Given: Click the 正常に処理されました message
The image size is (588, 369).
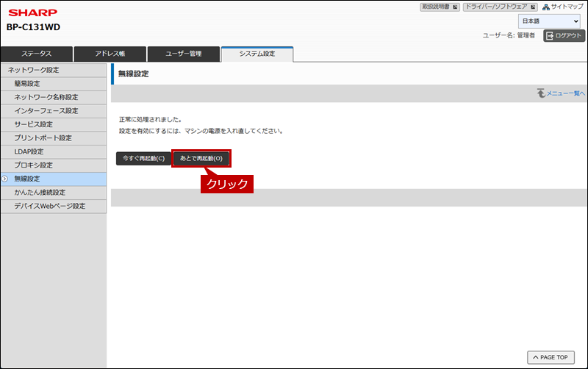Looking at the screenshot, I should click(151, 120).
